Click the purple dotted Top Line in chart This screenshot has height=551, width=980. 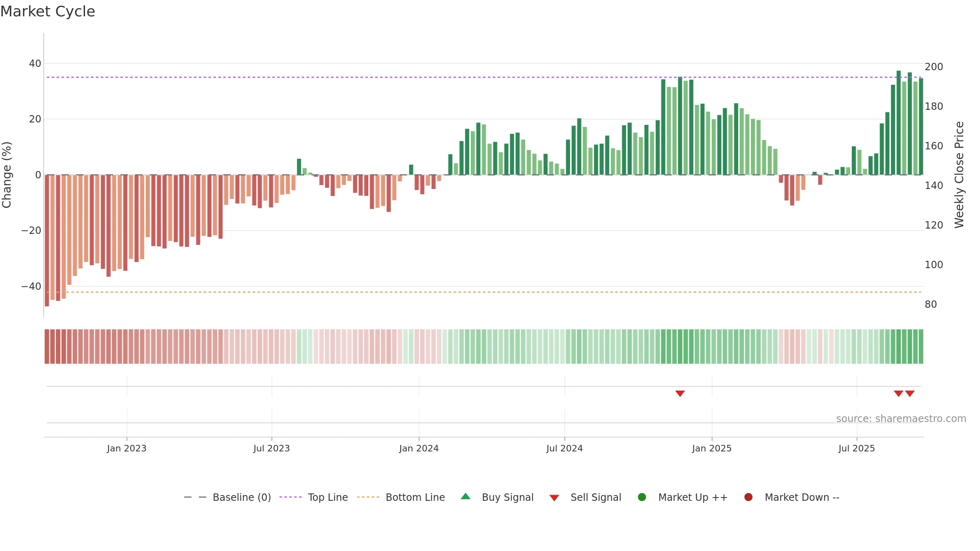tap(484, 77)
